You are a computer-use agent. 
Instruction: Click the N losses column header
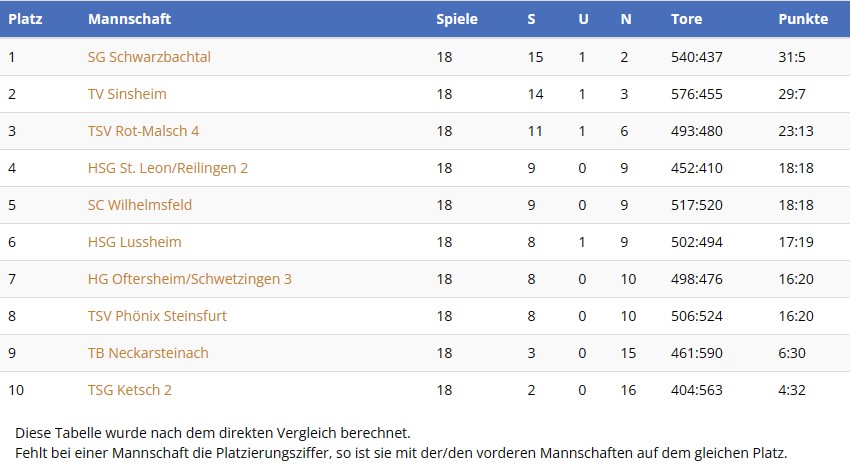[625, 19]
